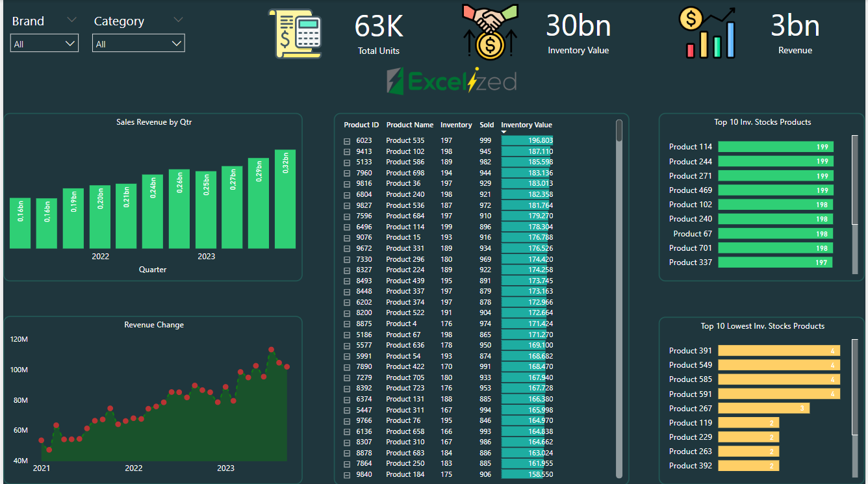Click the Sales Revenue by Qtr title
The height and width of the screenshot is (484, 868).
154,121
